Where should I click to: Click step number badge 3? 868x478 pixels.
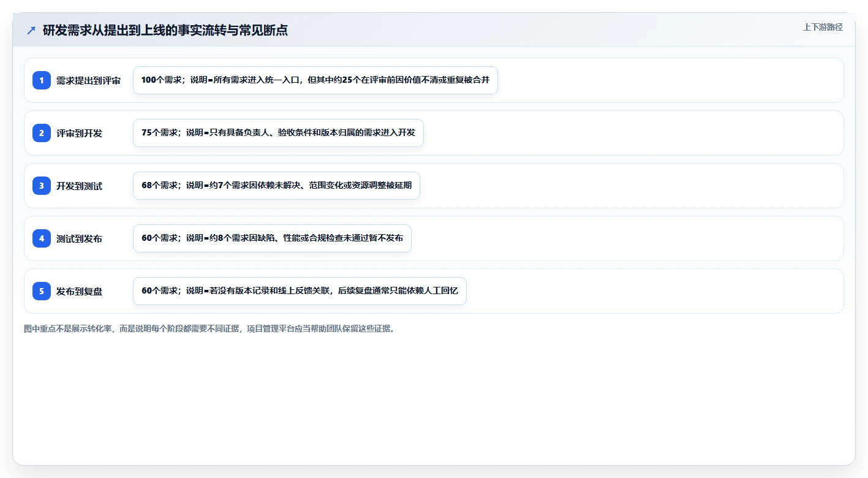tap(42, 186)
